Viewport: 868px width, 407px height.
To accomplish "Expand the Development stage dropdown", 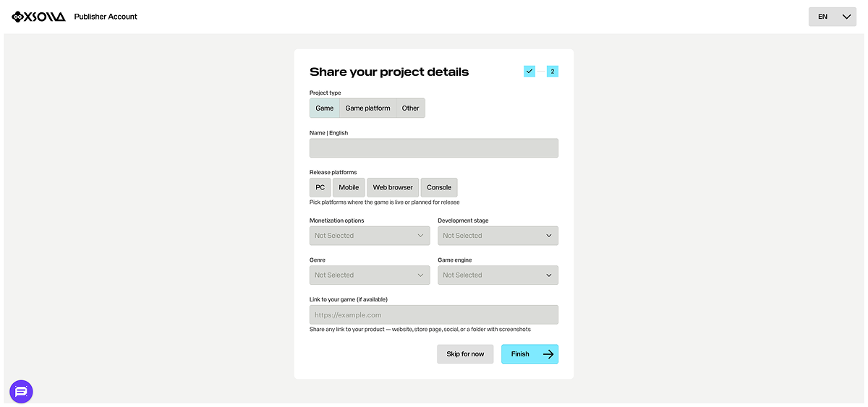I will [x=498, y=236].
